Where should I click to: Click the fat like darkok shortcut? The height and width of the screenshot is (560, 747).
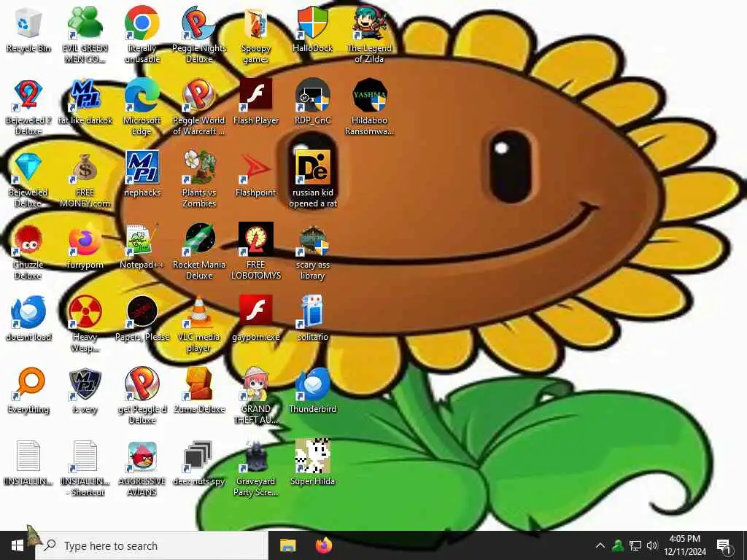pyautogui.click(x=85, y=95)
